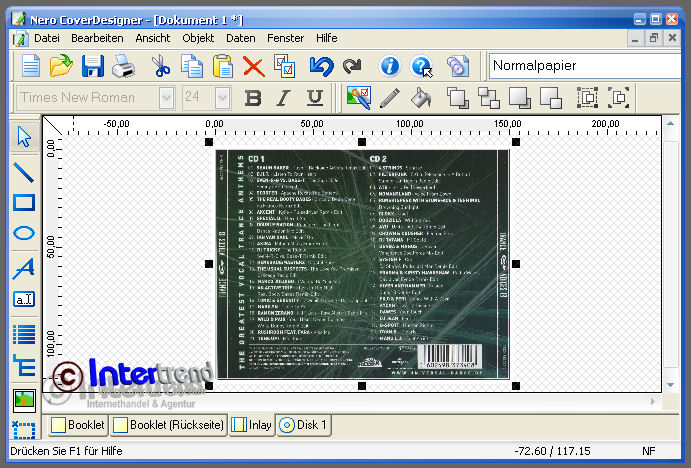Undo the last action

click(x=321, y=67)
